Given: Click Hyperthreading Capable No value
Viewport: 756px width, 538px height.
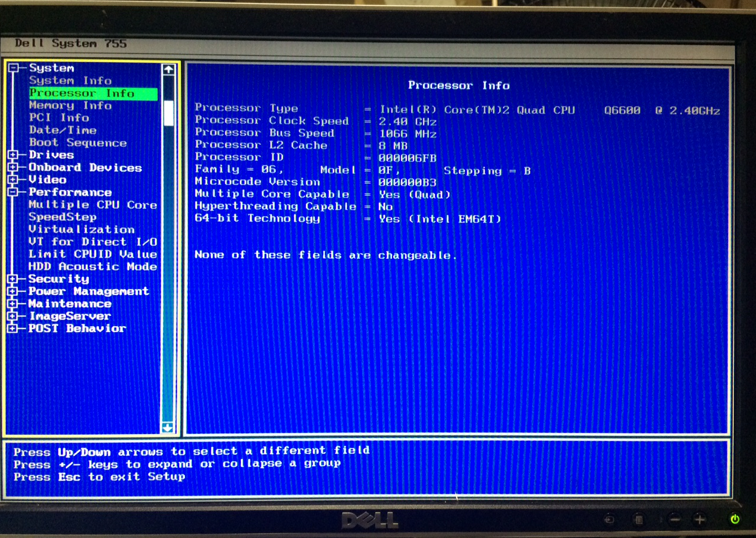Looking at the screenshot, I should [386, 207].
